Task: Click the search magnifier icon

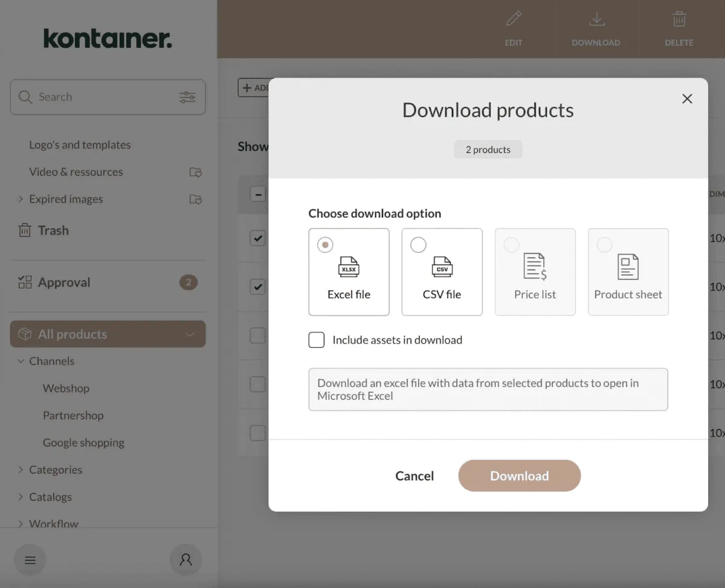Action: (25, 97)
